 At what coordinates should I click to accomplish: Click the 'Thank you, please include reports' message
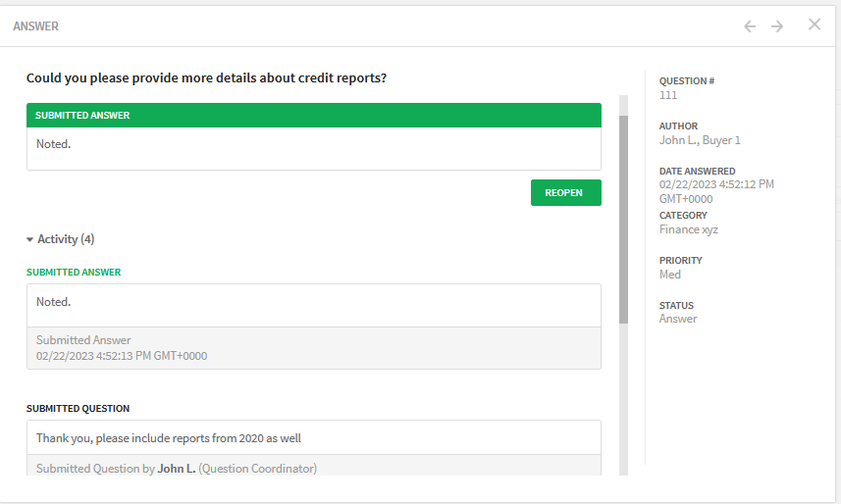(169, 438)
